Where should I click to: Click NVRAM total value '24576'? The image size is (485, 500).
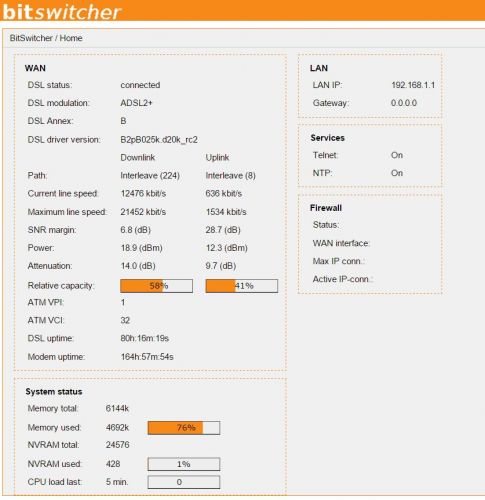click(117, 445)
